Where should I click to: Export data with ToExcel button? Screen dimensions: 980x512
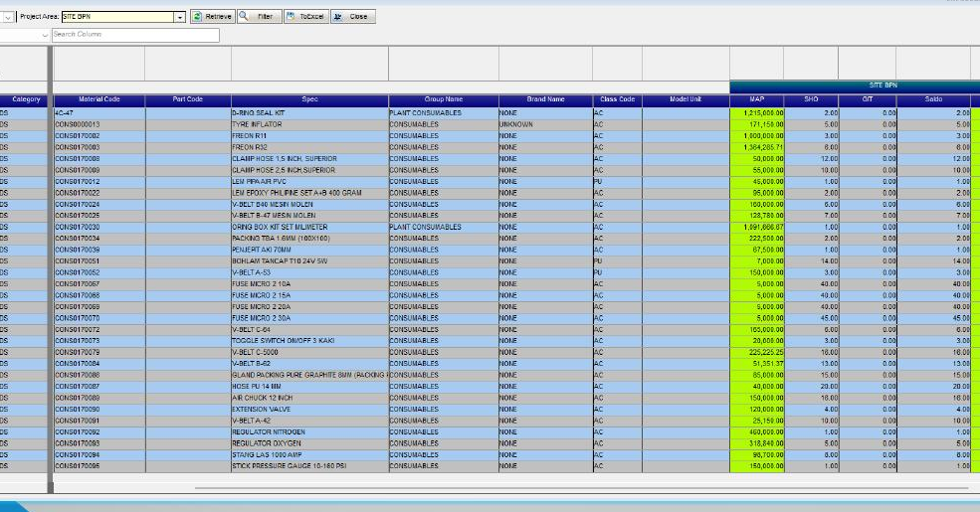306,17
